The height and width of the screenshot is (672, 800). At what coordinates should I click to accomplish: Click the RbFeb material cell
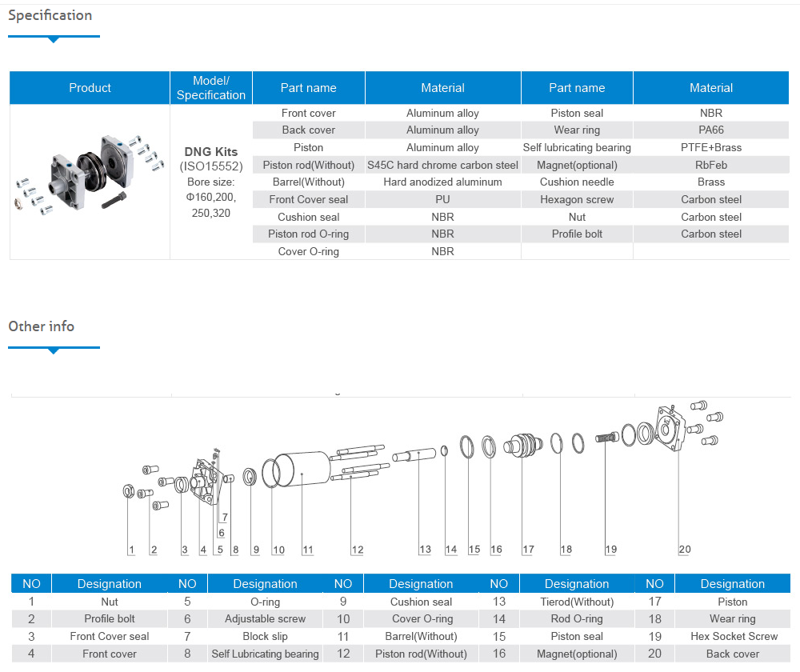711,165
